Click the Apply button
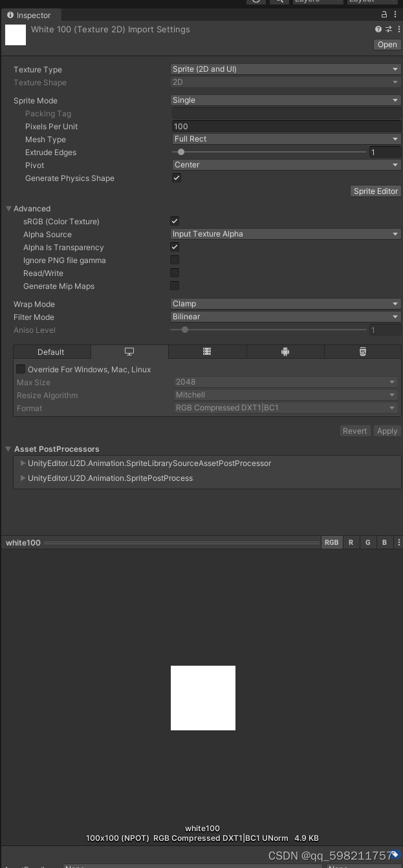 click(387, 430)
